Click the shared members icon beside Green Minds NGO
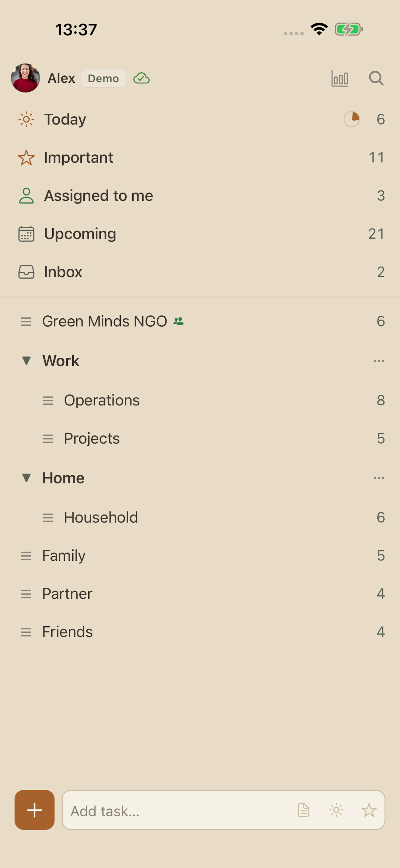The height and width of the screenshot is (868, 400). [178, 321]
